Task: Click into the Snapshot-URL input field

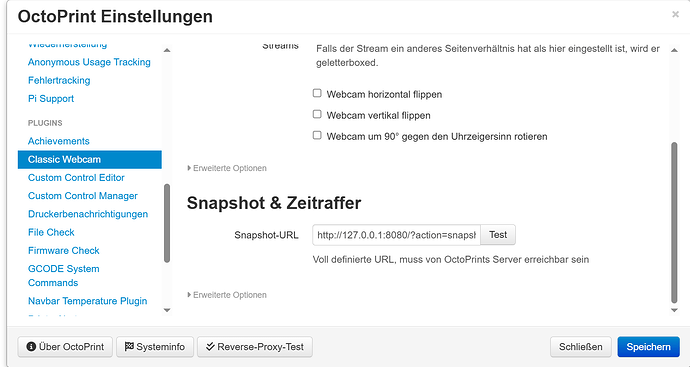Action: point(396,235)
